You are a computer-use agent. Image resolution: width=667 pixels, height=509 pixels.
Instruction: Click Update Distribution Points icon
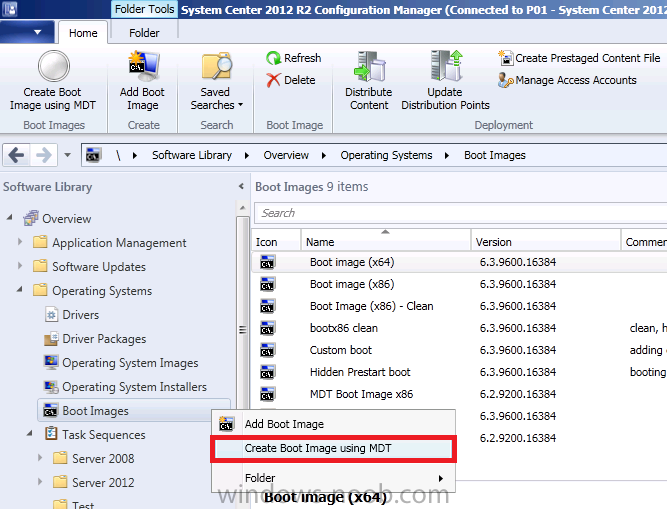click(446, 66)
